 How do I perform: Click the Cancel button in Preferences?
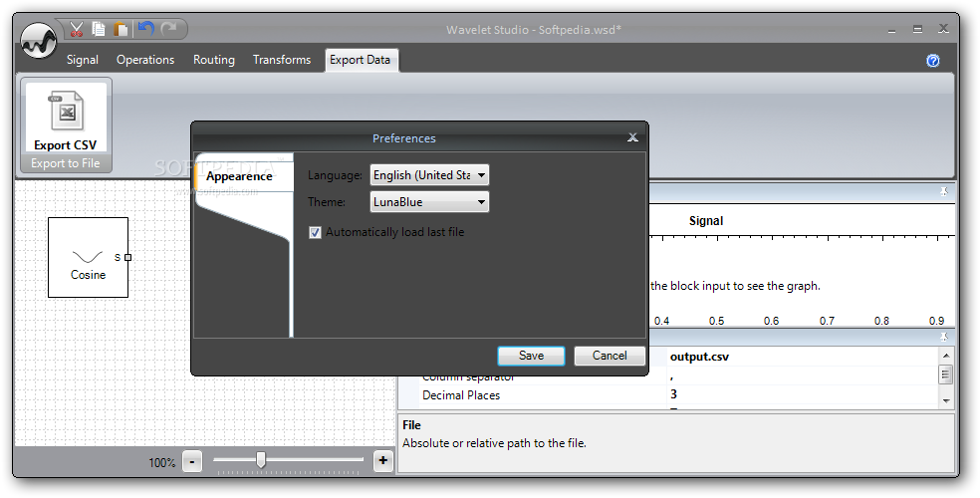coord(610,356)
